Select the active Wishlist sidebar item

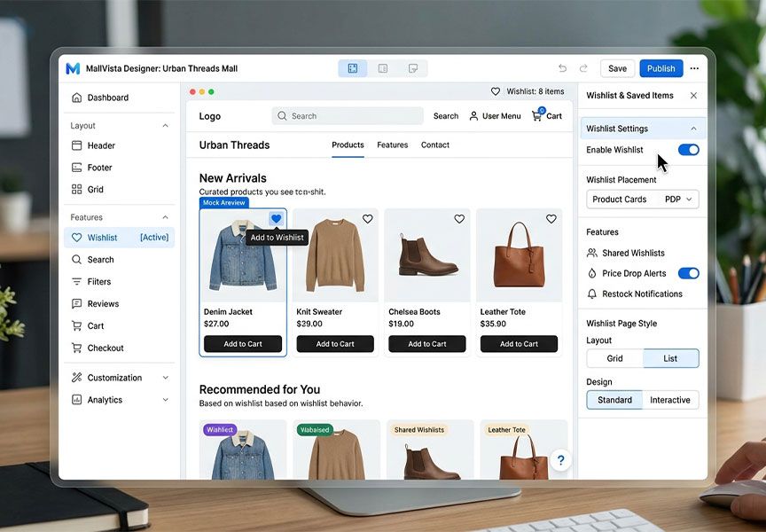click(119, 238)
